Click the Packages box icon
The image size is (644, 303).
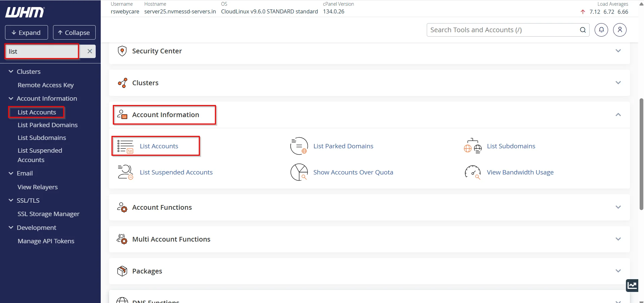(x=122, y=271)
